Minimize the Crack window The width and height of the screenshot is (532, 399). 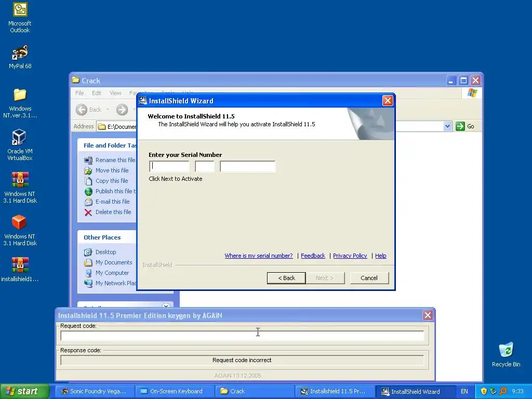pos(451,81)
